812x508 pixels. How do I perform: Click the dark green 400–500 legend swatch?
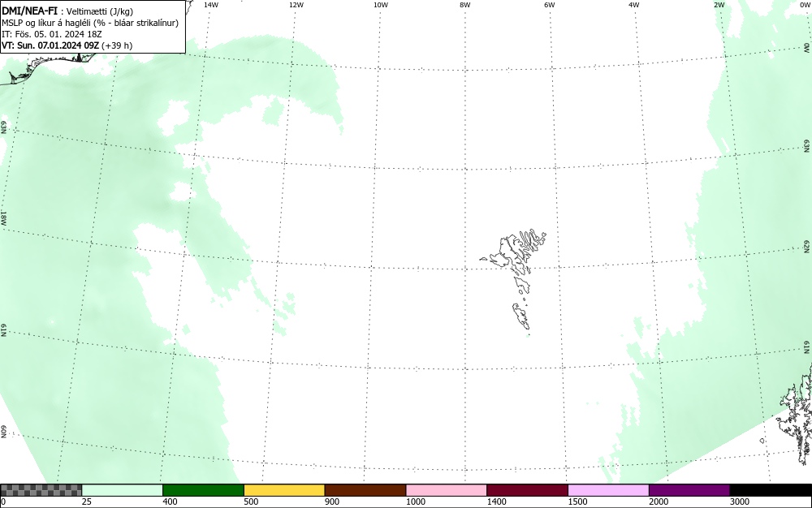click(203, 490)
